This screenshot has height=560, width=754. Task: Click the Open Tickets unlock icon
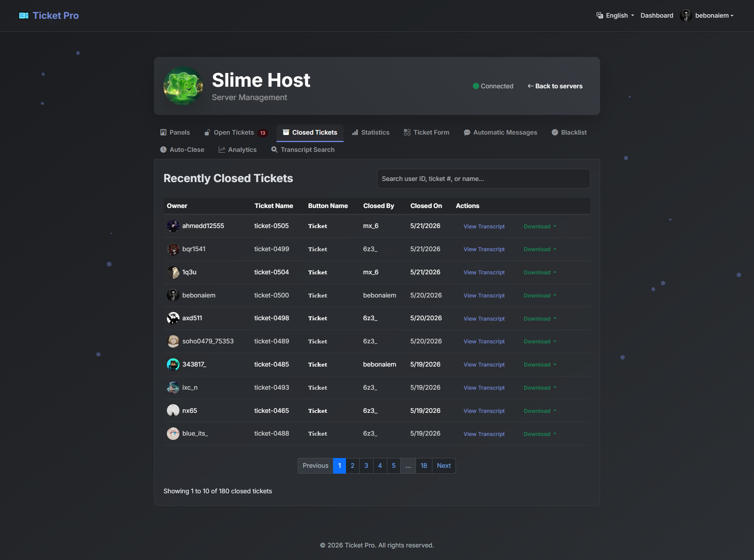pyautogui.click(x=207, y=132)
